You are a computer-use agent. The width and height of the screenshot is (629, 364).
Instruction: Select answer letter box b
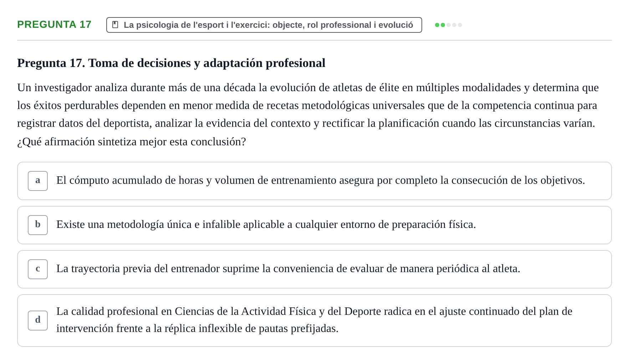38,225
